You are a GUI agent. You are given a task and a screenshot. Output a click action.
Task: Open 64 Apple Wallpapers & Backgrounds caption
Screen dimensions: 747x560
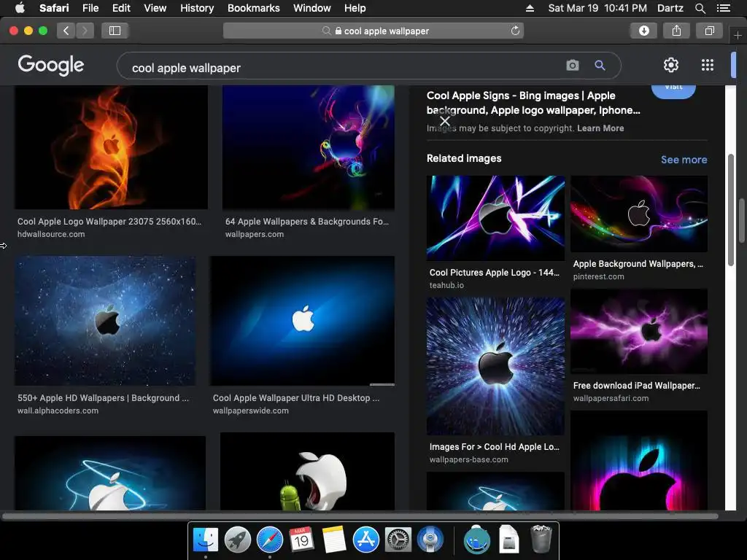click(307, 222)
